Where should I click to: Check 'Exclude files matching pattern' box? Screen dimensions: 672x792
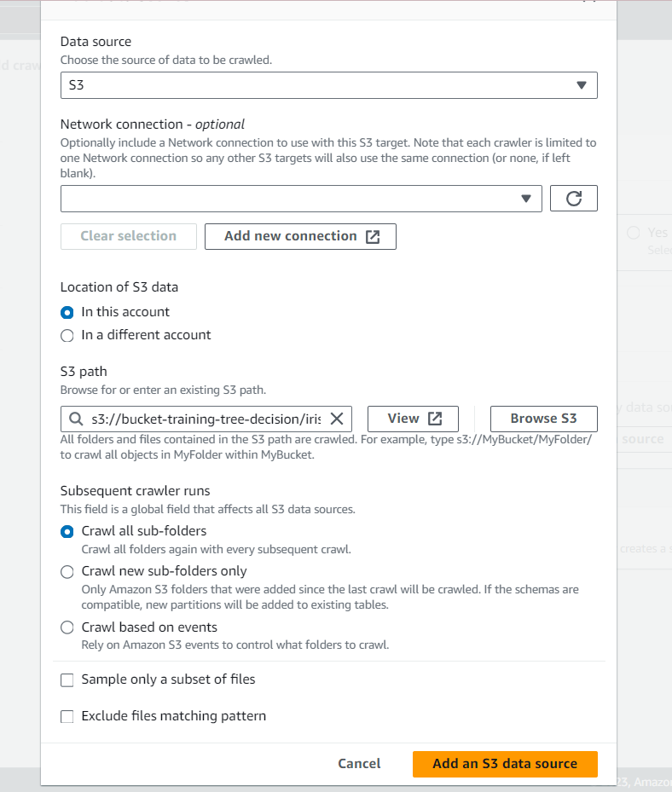(x=67, y=717)
